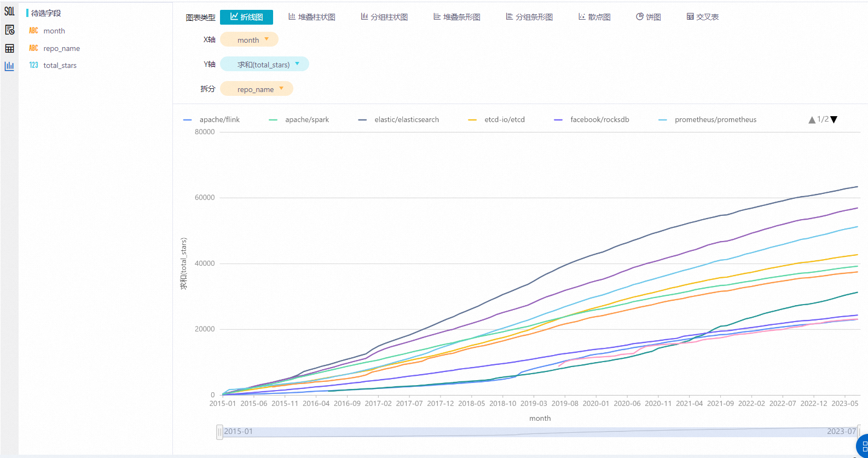Image resolution: width=868 pixels, height=458 pixels.
Task: Open the query history sidebar icon
Action: [9, 30]
